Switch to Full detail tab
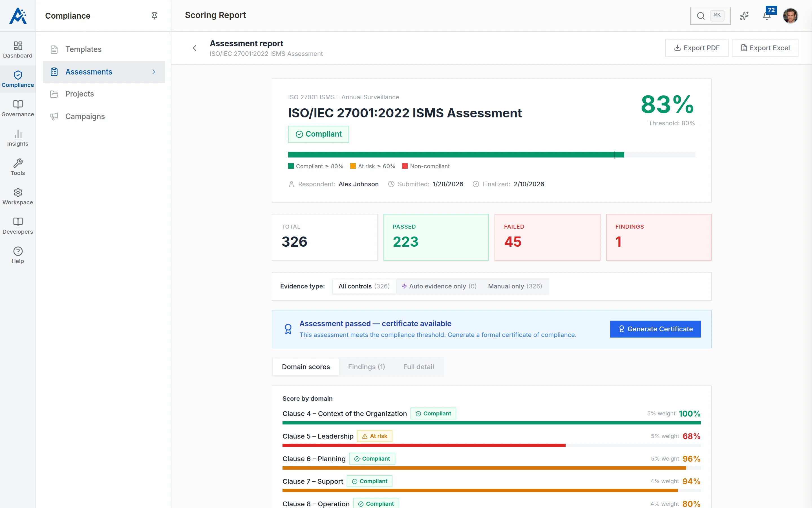 [418, 367]
